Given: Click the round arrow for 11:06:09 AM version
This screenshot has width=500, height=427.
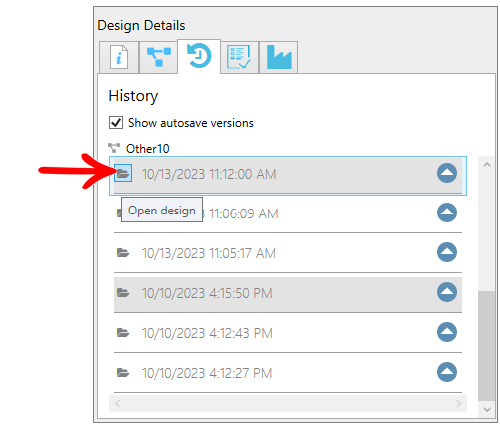Looking at the screenshot, I should click(447, 212).
